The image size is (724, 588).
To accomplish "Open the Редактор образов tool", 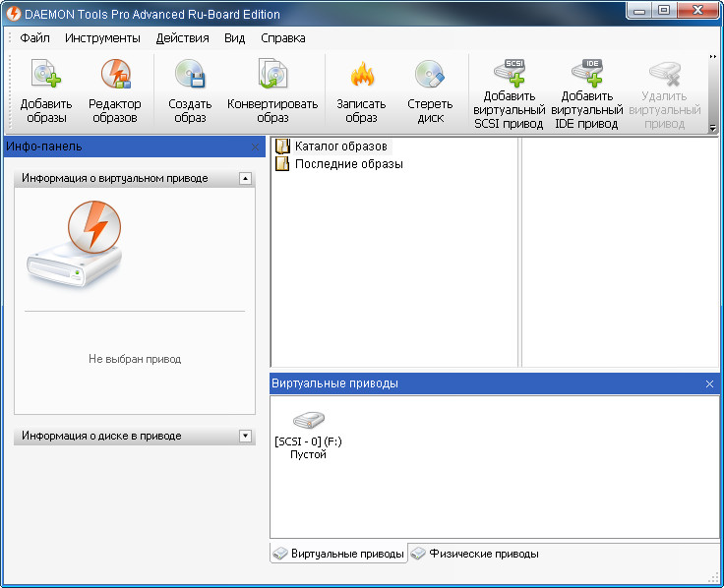I will 115,77.
